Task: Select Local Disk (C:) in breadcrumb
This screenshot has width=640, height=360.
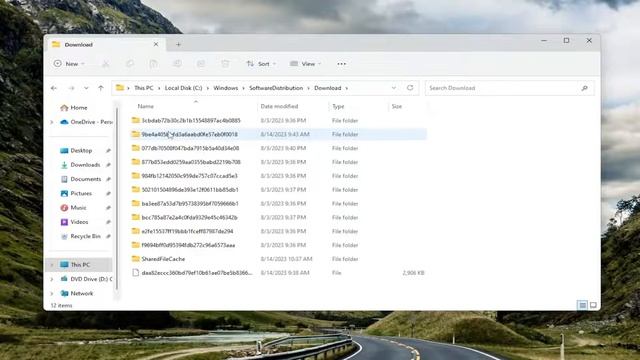Action: tap(183, 88)
